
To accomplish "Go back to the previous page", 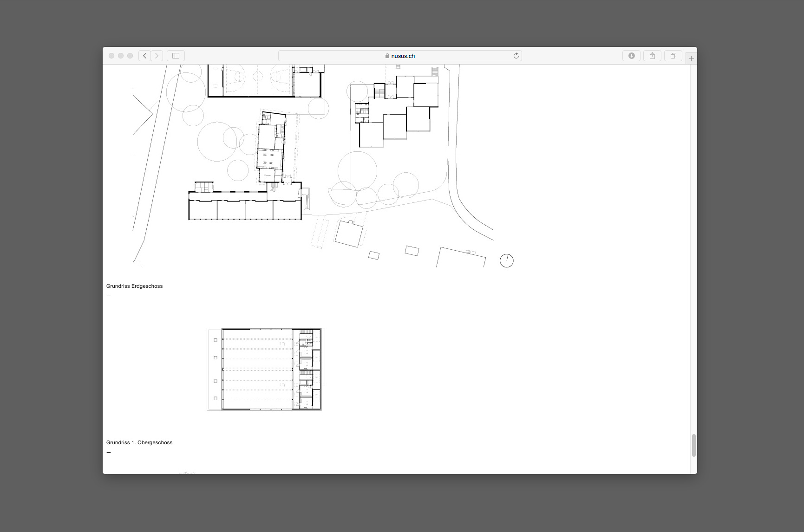I will tap(144, 56).
